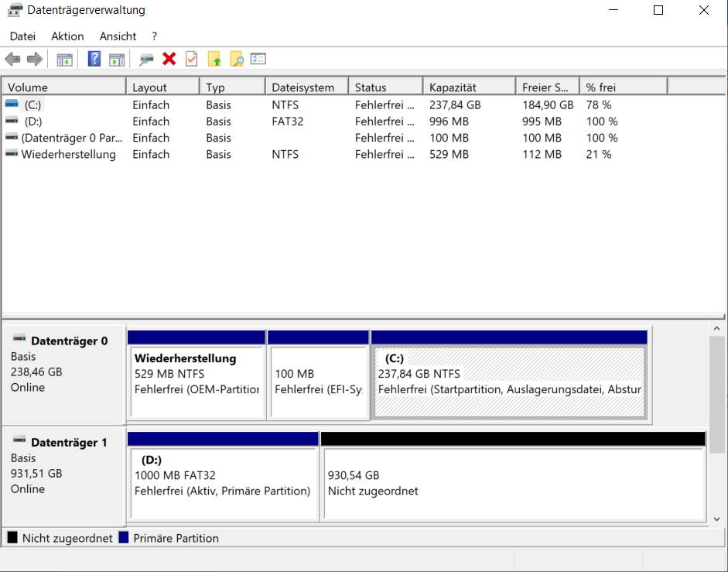The width and height of the screenshot is (728, 572).
Task: Click the black Nicht zugeordnet legend swatch
Action: tap(12, 538)
